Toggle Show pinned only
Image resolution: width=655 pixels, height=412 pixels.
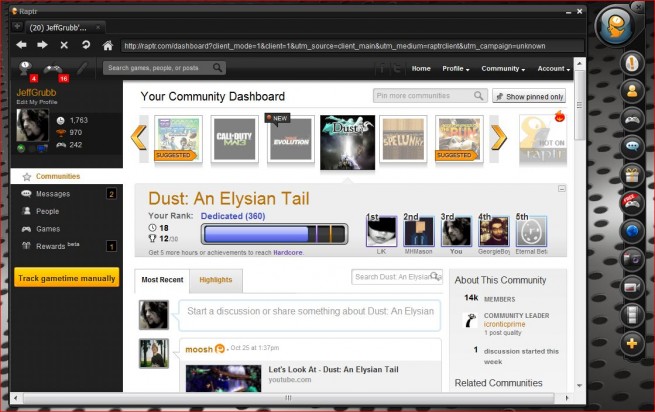coord(529,96)
